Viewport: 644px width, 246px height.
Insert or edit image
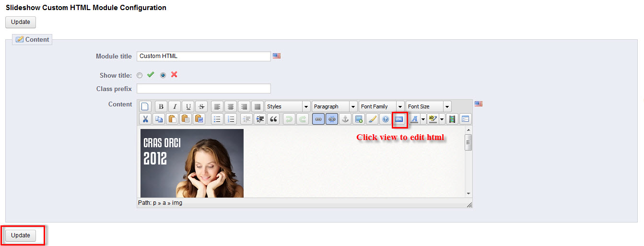pos(358,119)
